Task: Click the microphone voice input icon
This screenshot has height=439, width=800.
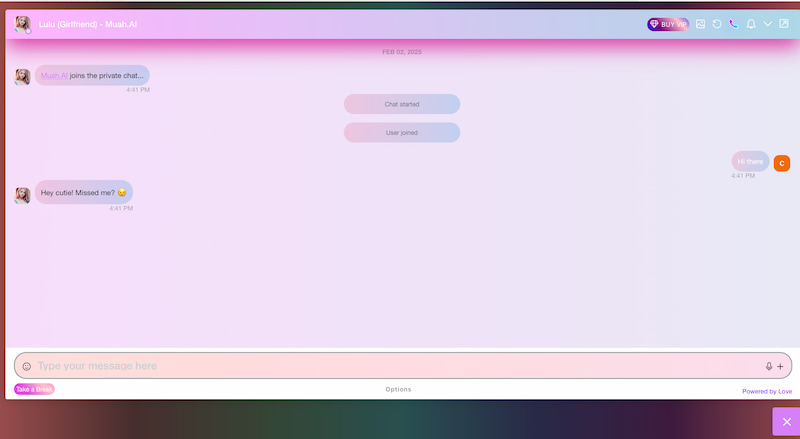Action: [x=769, y=366]
